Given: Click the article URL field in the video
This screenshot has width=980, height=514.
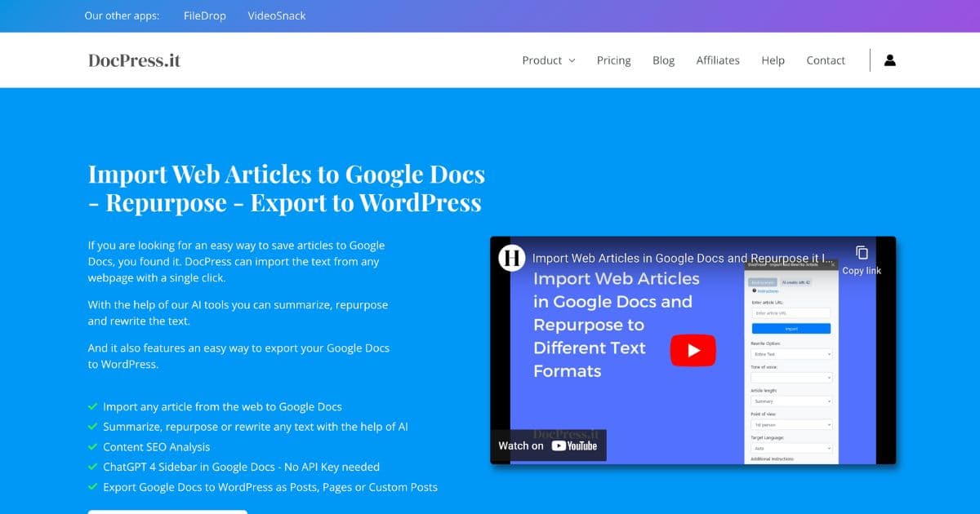Looking at the screenshot, I should (791, 313).
